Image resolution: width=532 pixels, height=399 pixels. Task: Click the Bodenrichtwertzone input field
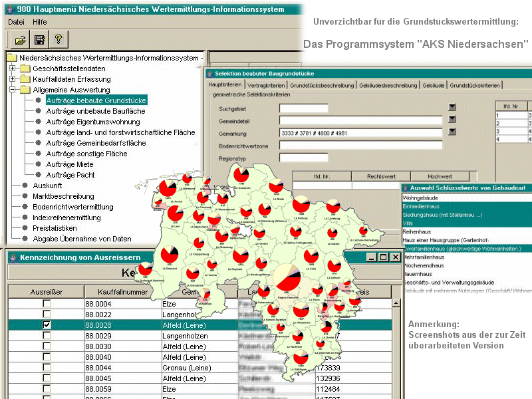point(360,145)
